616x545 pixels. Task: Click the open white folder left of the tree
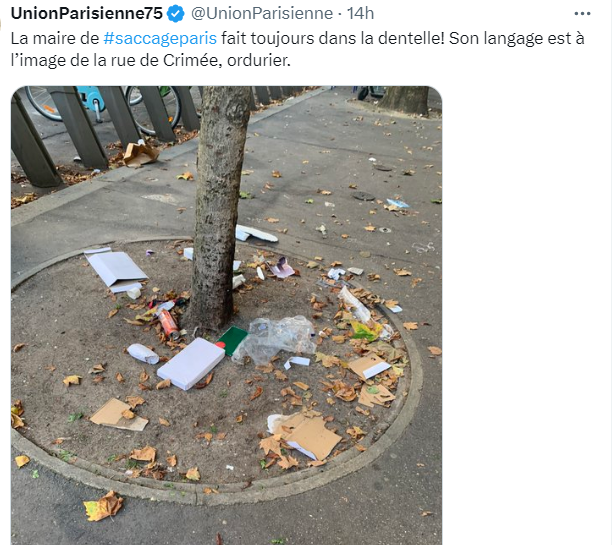116,270
